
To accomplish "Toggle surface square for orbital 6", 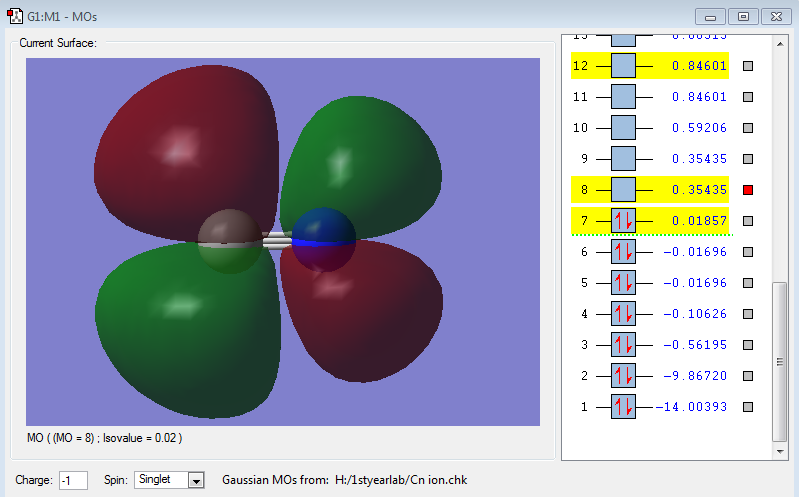I will point(748,252).
